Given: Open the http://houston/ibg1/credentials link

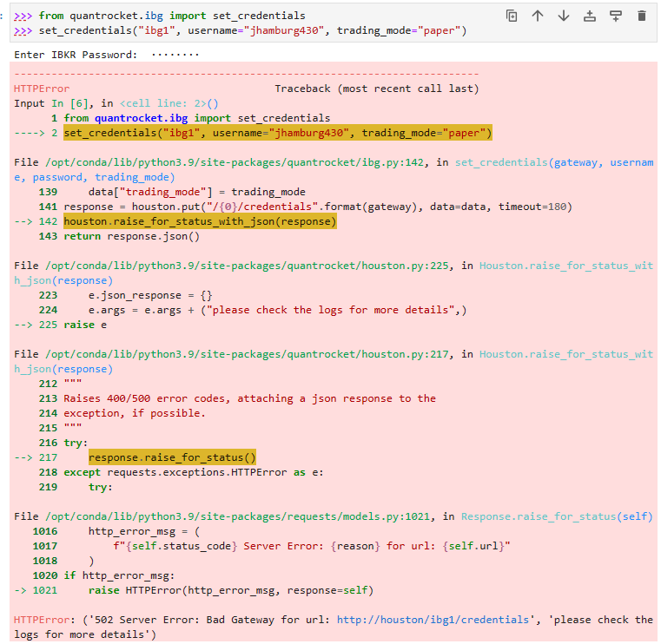Looking at the screenshot, I should [433, 620].
